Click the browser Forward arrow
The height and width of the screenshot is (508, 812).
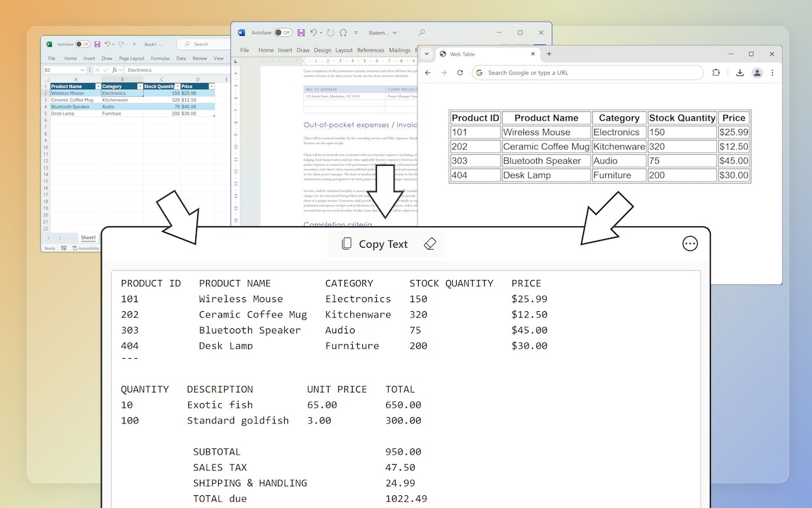click(443, 72)
